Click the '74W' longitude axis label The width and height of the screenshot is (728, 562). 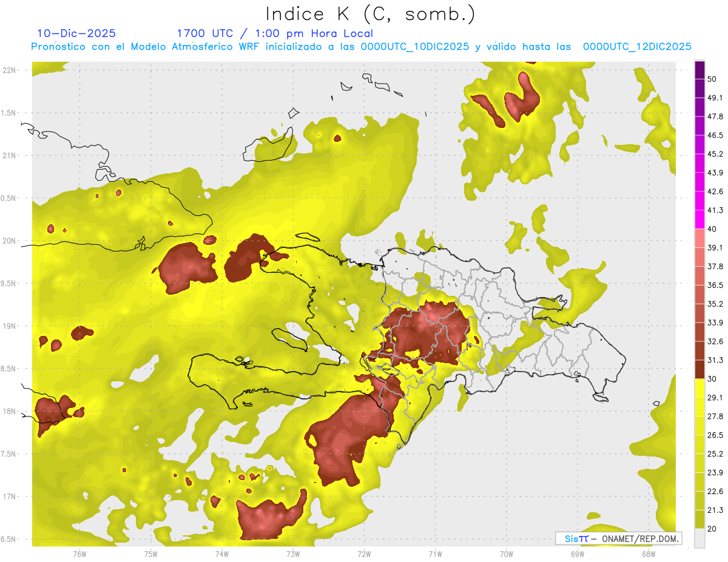point(222,554)
